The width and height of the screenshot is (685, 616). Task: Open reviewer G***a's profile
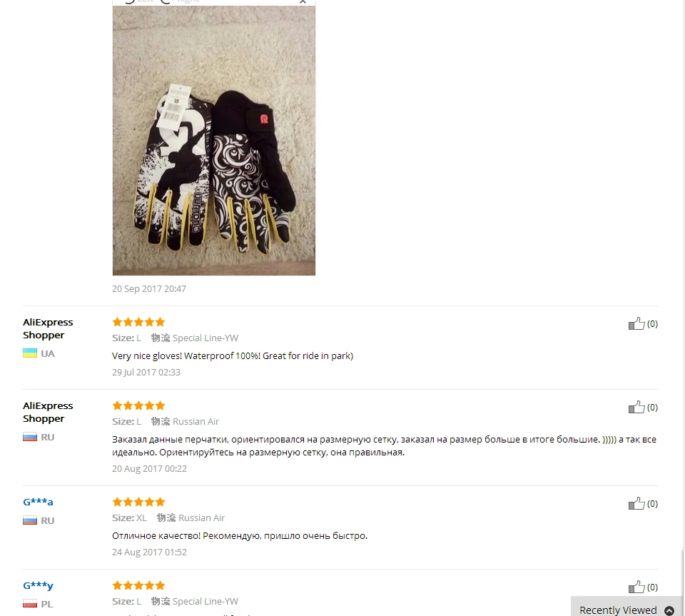(38, 502)
